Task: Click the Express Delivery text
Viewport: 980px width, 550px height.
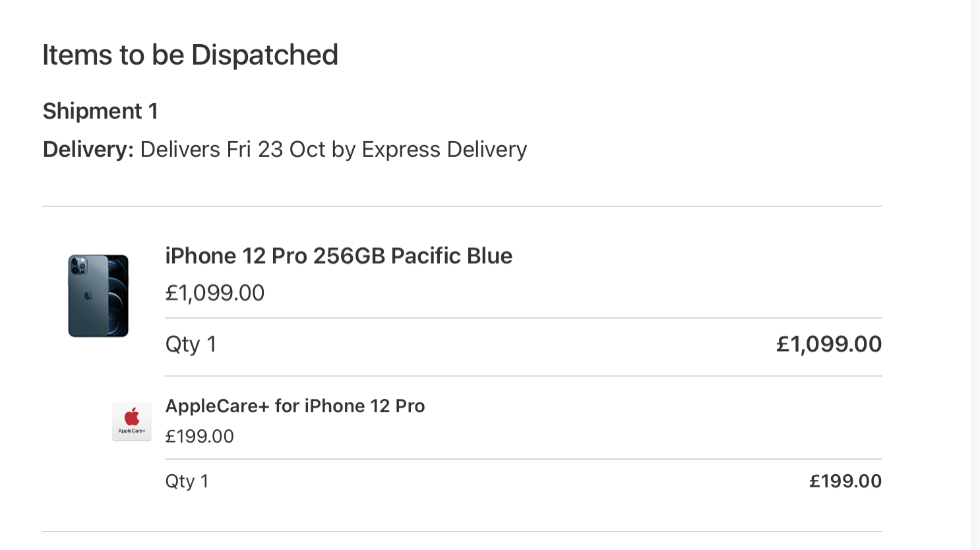Action: pos(444,150)
